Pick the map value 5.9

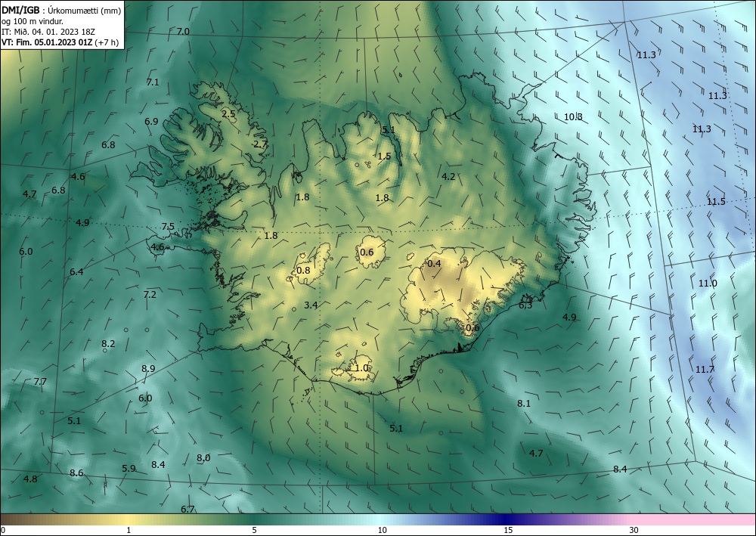[x=129, y=469]
